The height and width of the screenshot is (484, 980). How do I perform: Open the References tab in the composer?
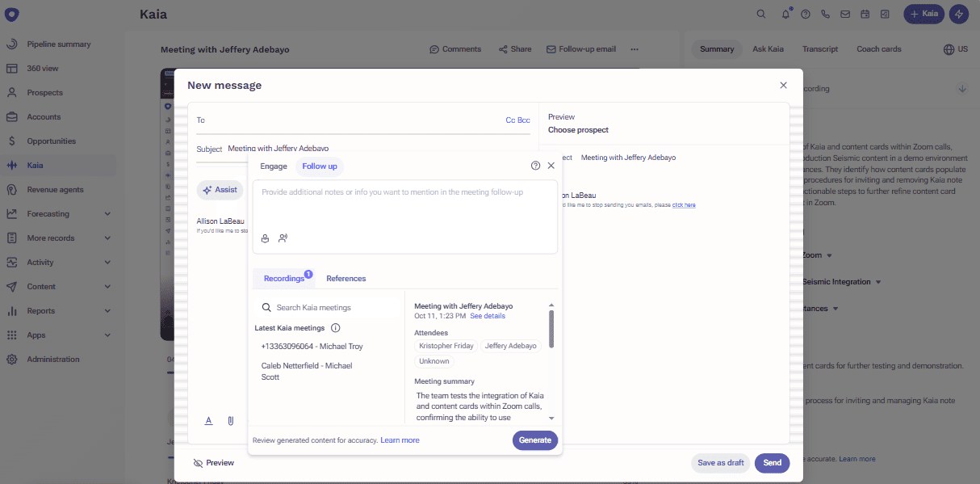point(346,278)
